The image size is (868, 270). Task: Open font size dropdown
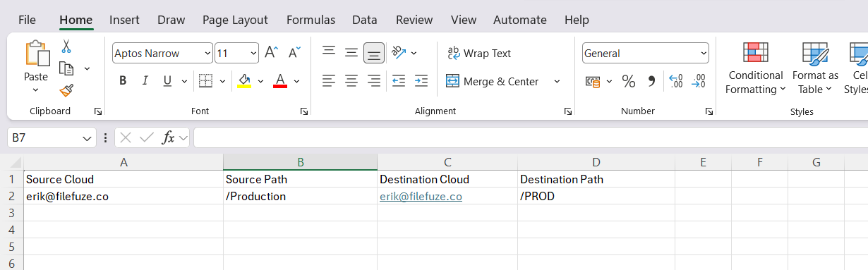[253, 54]
